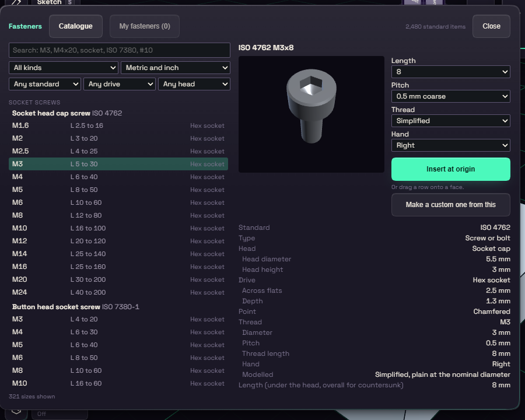Select the M1.6 socket head cap screw row
Screen dimensions: 525x420
click(118, 125)
